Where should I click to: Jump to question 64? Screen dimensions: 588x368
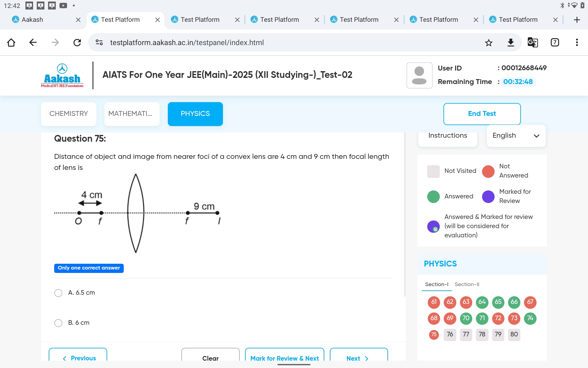[x=482, y=302]
